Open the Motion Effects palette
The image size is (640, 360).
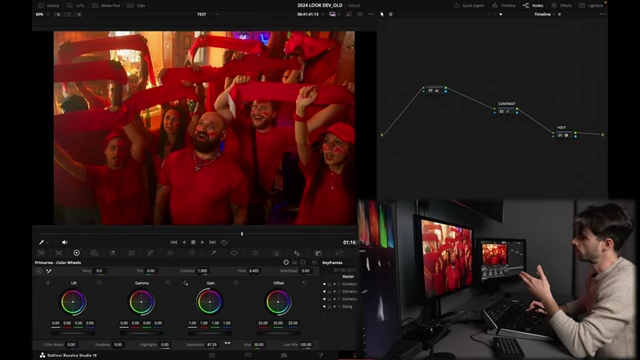coord(131,253)
